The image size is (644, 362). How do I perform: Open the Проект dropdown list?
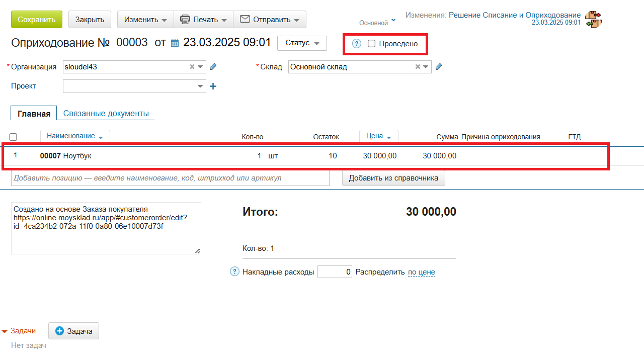pyautogui.click(x=201, y=86)
